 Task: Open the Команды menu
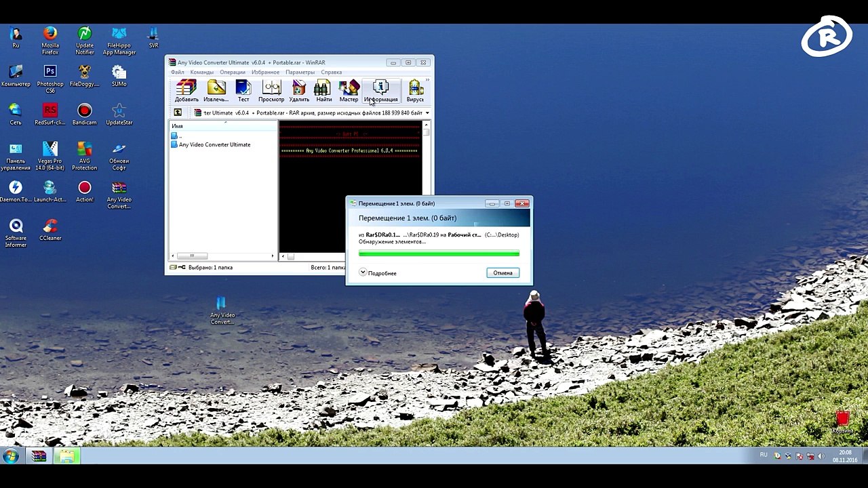click(x=202, y=72)
